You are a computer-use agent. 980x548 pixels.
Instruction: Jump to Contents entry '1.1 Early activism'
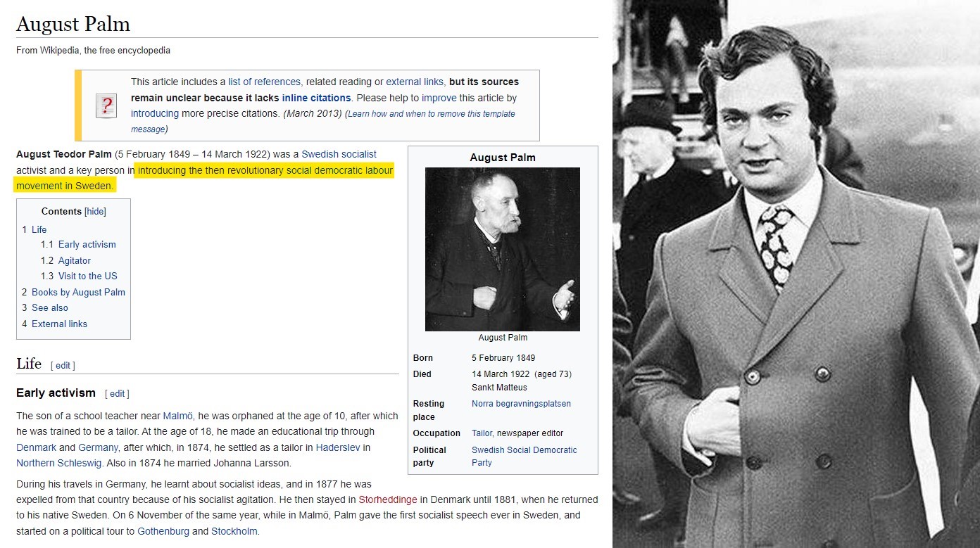point(78,244)
